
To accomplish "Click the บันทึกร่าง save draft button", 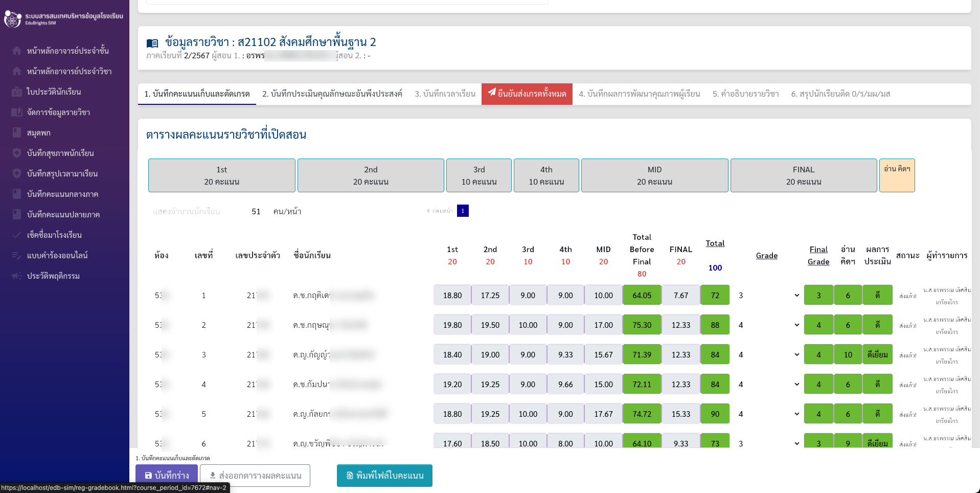I will pyautogui.click(x=166, y=475).
